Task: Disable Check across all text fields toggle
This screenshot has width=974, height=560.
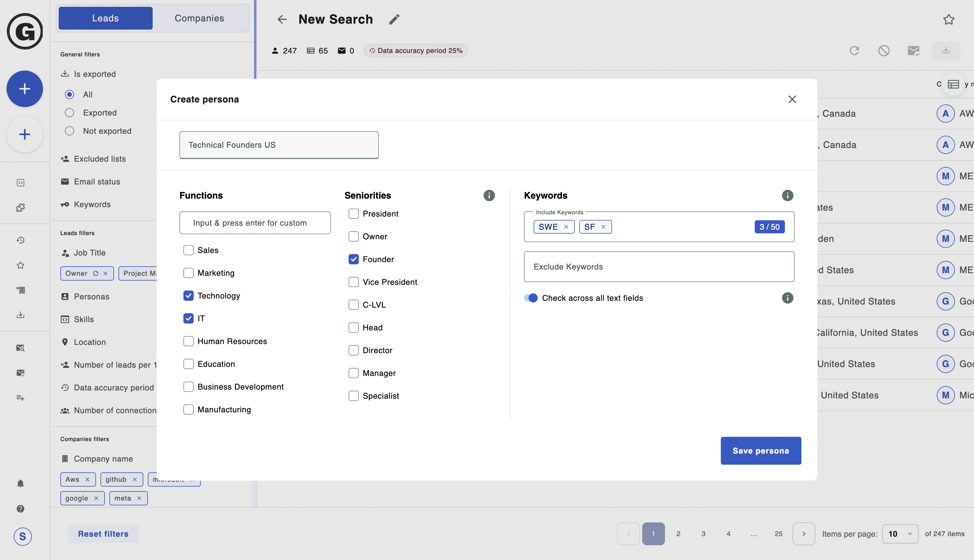Action: 531,298
